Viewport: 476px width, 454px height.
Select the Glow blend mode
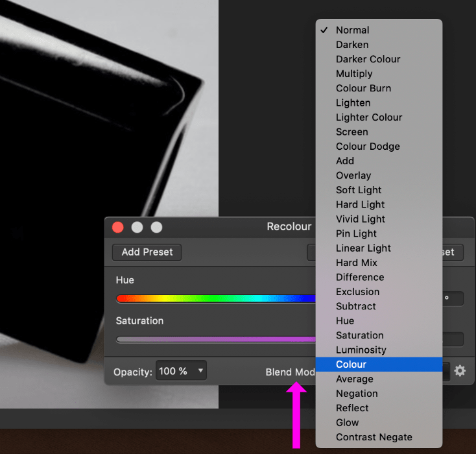[348, 423]
